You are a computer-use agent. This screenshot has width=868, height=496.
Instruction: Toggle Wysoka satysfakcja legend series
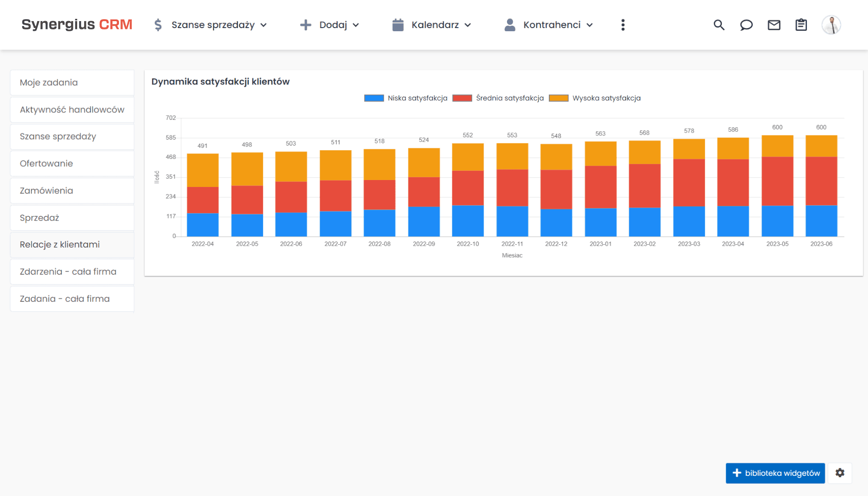click(x=595, y=98)
